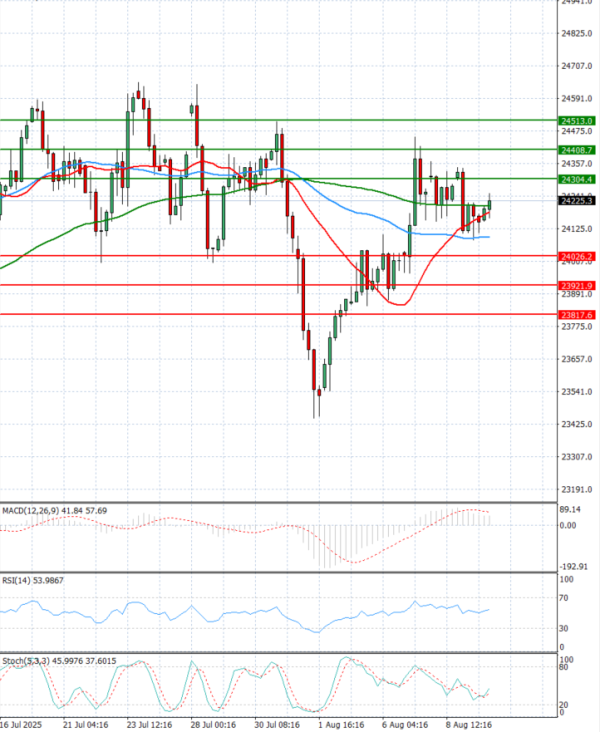
Task: Click the 23425.0 price axis value
Action: [x=577, y=424]
